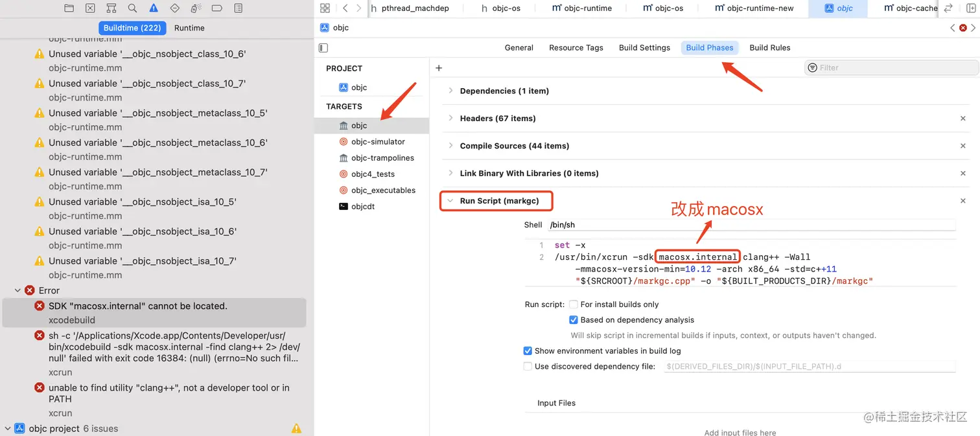
Task: Click the related items grid icon
Action: click(x=325, y=8)
